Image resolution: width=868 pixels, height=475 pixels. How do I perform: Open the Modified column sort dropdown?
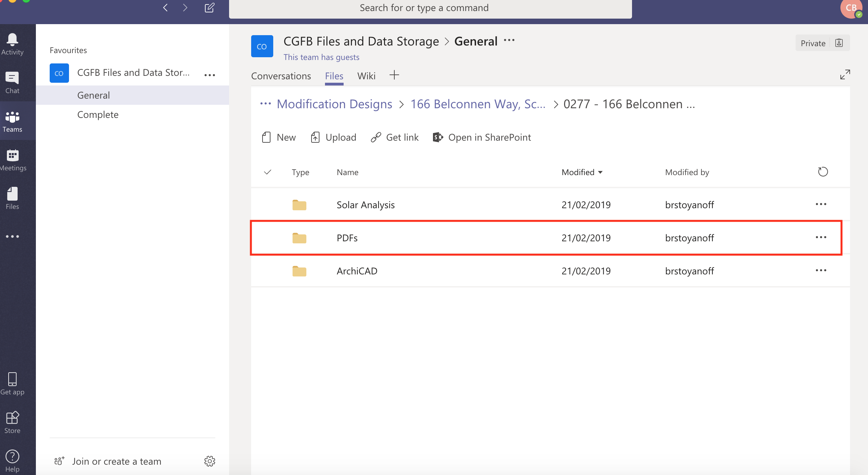click(x=600, y=172)
